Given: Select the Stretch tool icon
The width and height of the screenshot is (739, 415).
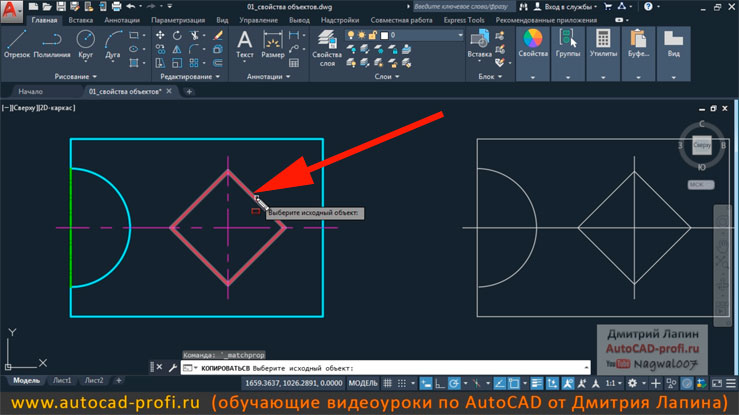Looking at the screenshot, I should click(160, 63).
